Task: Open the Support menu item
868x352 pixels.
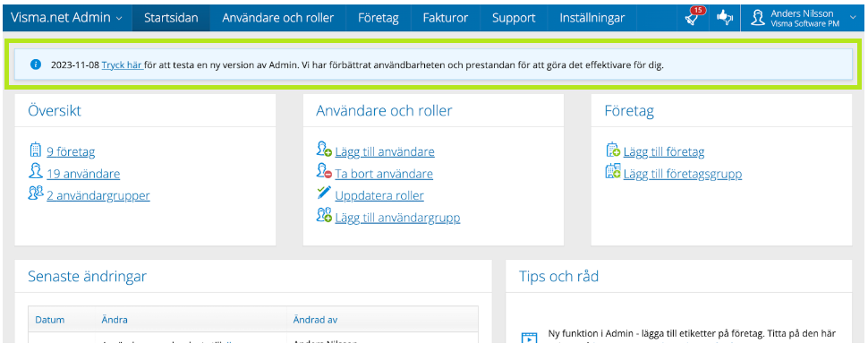Action: [514, 18]
